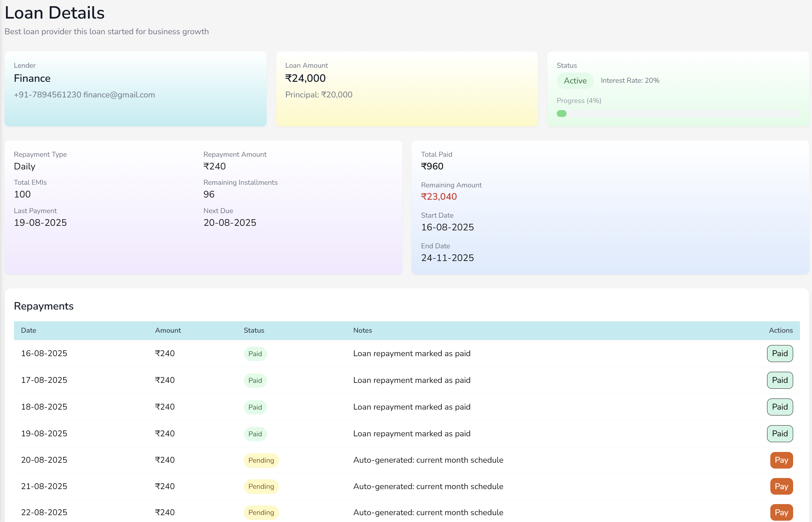The image size is (812, 522).
Task: Click the Paid status badge for 19-08-2025
Action: click(255, 434)
